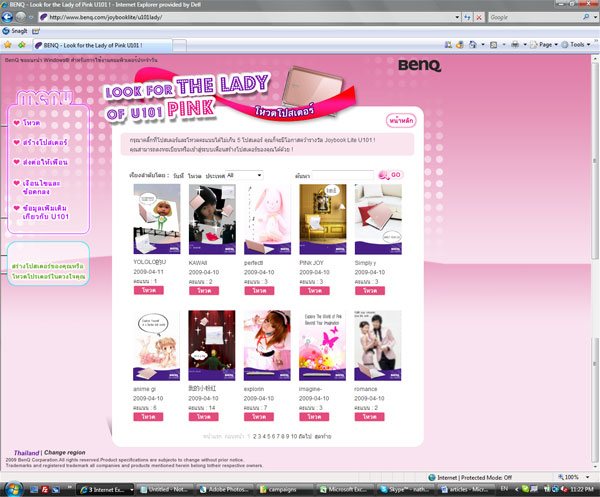
Task: Open the imagine butterfly poster thumbnail
Action: click(322, 345)
